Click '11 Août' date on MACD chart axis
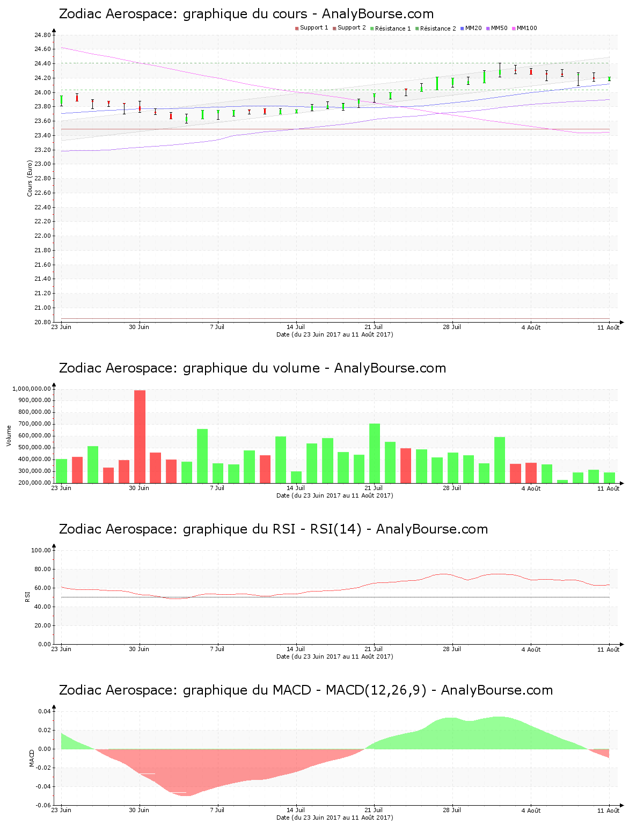Screen dimensions: 644x832 [x=609, y=811]
